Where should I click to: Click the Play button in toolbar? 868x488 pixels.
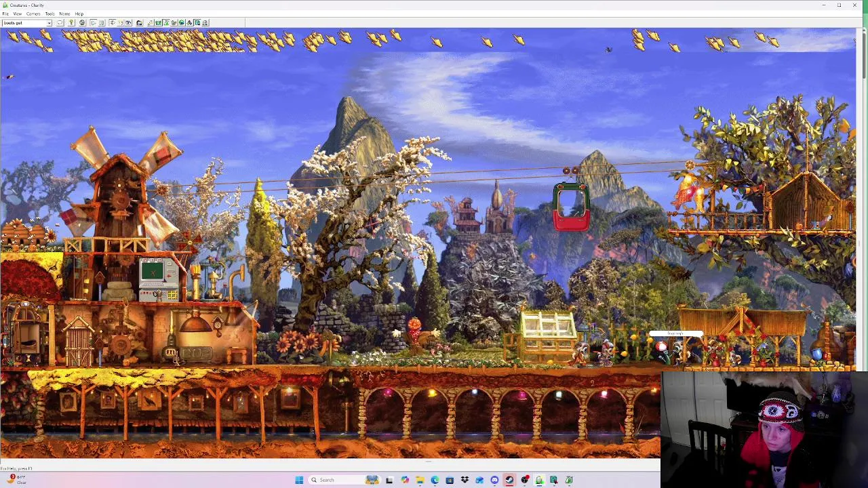tap(93, 23)
